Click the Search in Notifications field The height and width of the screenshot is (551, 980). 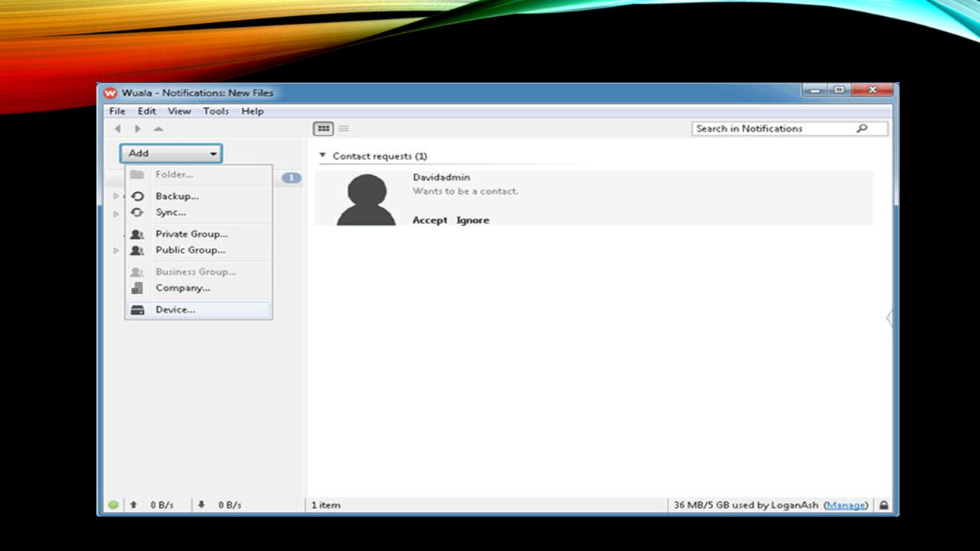pyautogui.click(x=790, y=129)
